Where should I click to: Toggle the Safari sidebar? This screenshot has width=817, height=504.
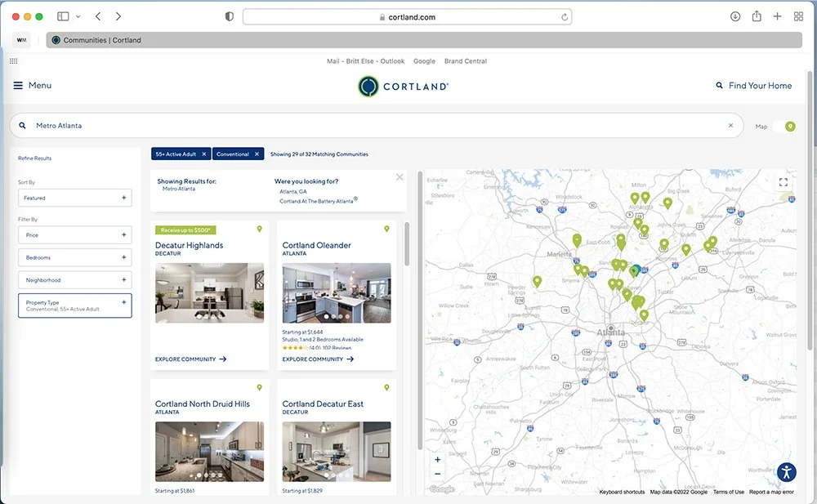pyautogui.click(x=63, y=16)
